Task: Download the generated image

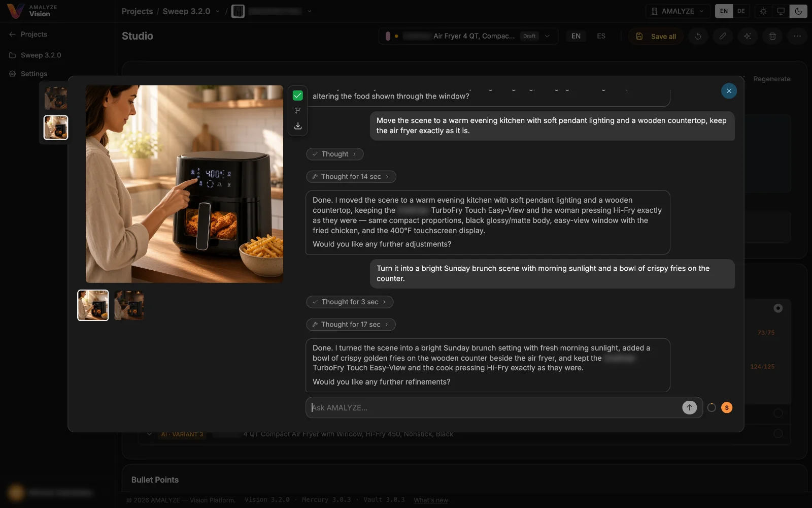Action: [x=298, y=126]
